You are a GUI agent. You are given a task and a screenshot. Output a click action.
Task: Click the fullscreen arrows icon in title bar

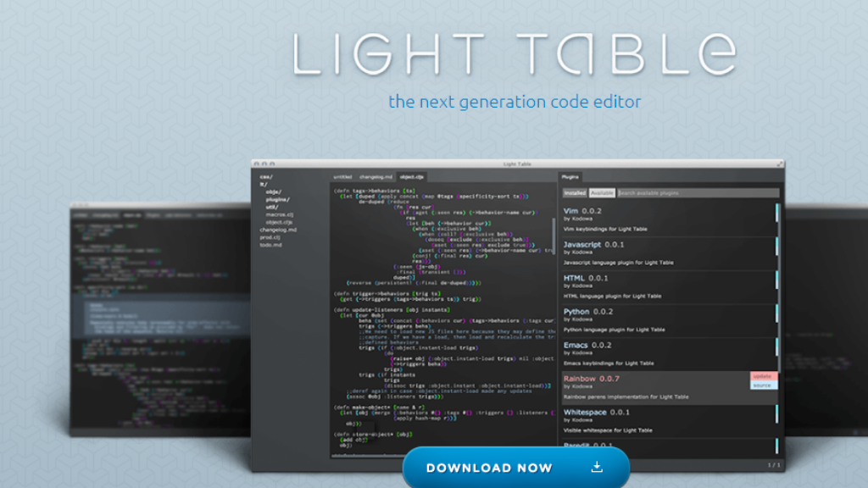coord(780,164)
